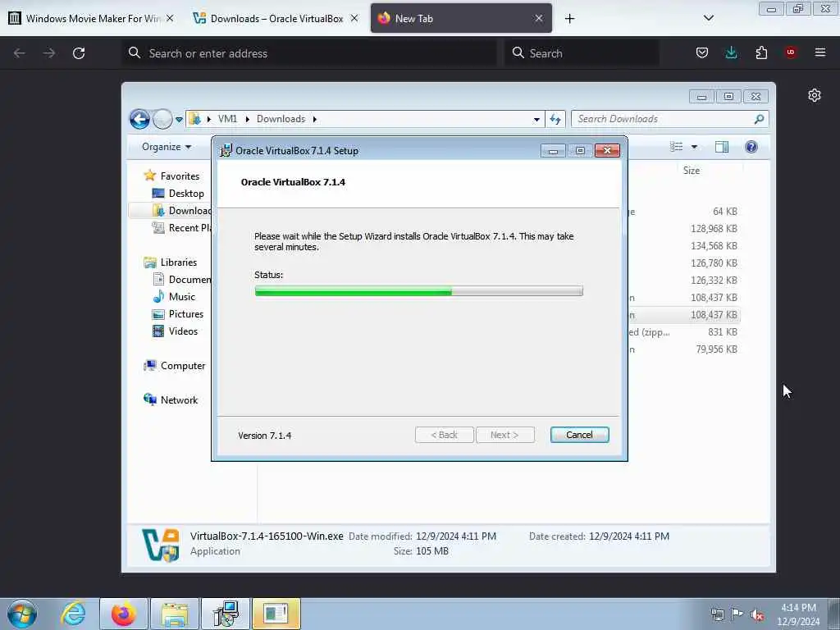This screenshot has width=840, height=630.
Task: Click the change view icon in Explorer
Action: pos(677,147)
